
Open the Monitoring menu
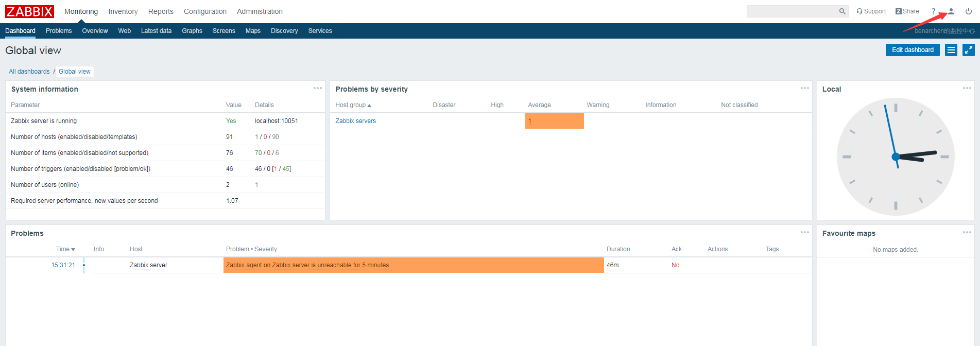pyautogui.click(x=81, y=11)
